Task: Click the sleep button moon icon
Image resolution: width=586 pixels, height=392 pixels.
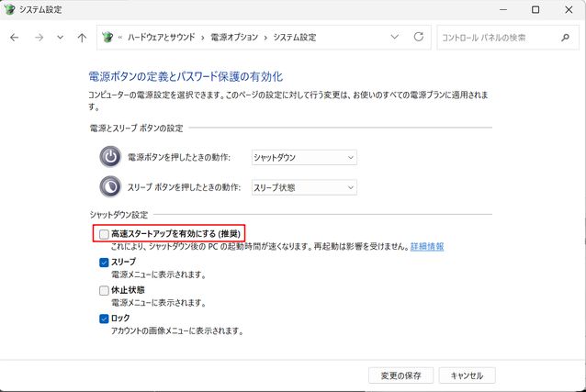Action: [110, 187]
